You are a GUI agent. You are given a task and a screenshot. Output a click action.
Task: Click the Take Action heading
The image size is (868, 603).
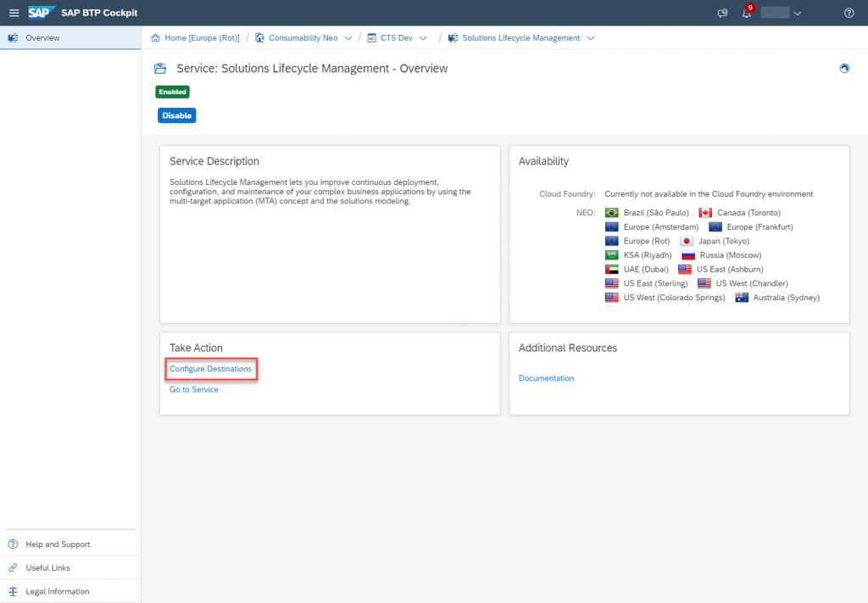tap(196, 348)
